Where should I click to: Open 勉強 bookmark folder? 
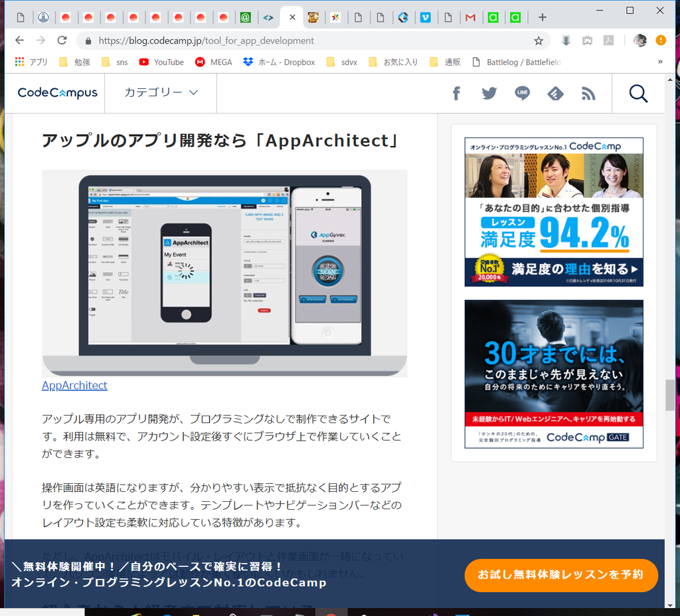[74, 62]
